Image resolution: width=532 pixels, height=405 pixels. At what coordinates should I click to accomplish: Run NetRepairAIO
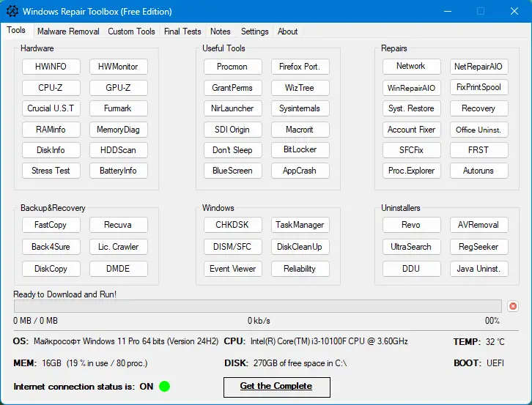479,67
